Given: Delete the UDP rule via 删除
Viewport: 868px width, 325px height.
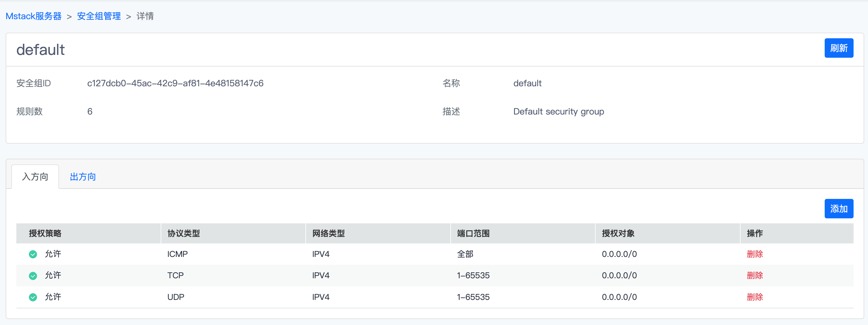Looking at the screenshot, I should tap(755, 297).
